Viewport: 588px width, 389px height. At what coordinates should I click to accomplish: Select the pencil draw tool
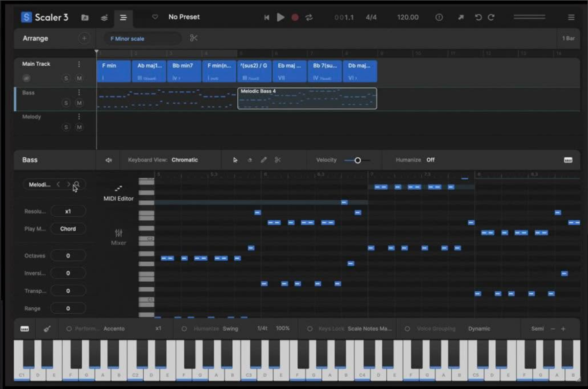264,160
